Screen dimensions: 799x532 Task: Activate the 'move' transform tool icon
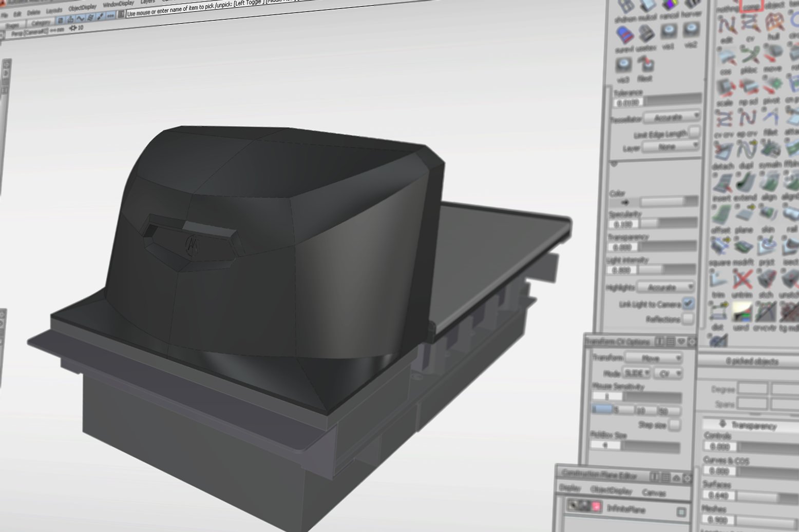(x=772, y=54)
